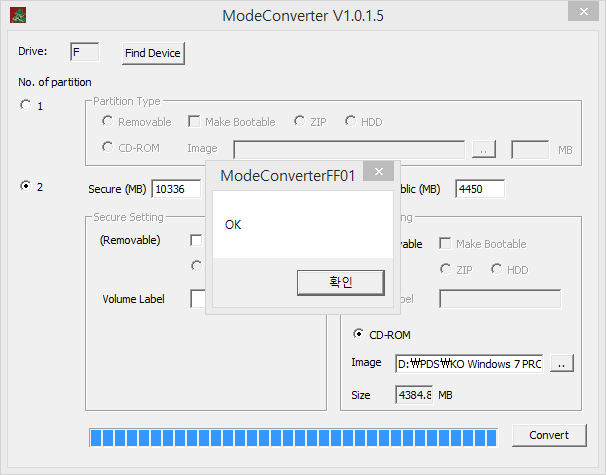Choose the HDD option in Public settings

(x=497, y=270)
